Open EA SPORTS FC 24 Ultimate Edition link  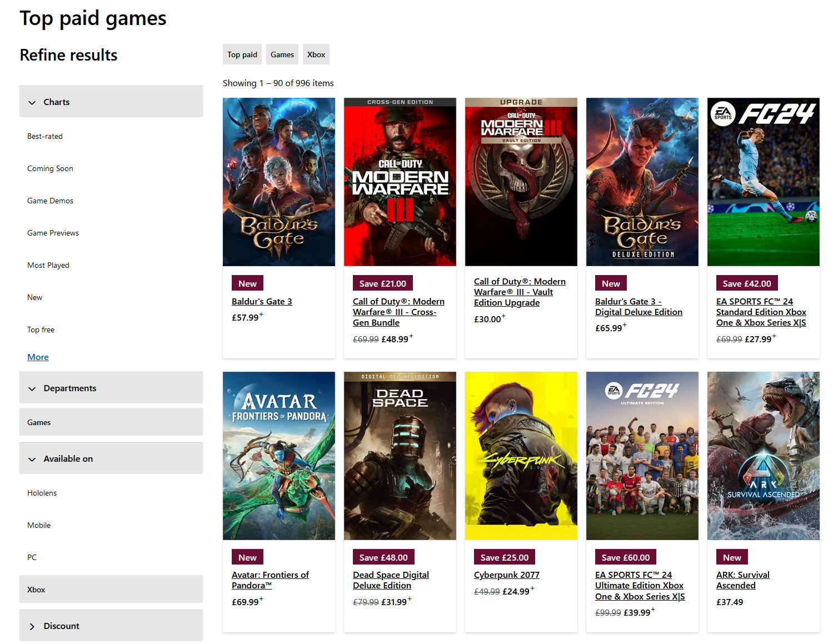point(640,586)
